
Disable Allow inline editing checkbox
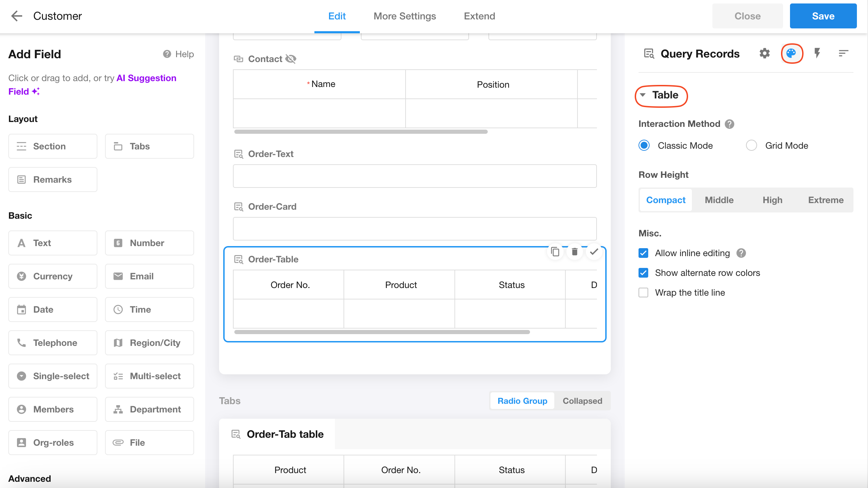pyautogui.click(x=643, y=253)
